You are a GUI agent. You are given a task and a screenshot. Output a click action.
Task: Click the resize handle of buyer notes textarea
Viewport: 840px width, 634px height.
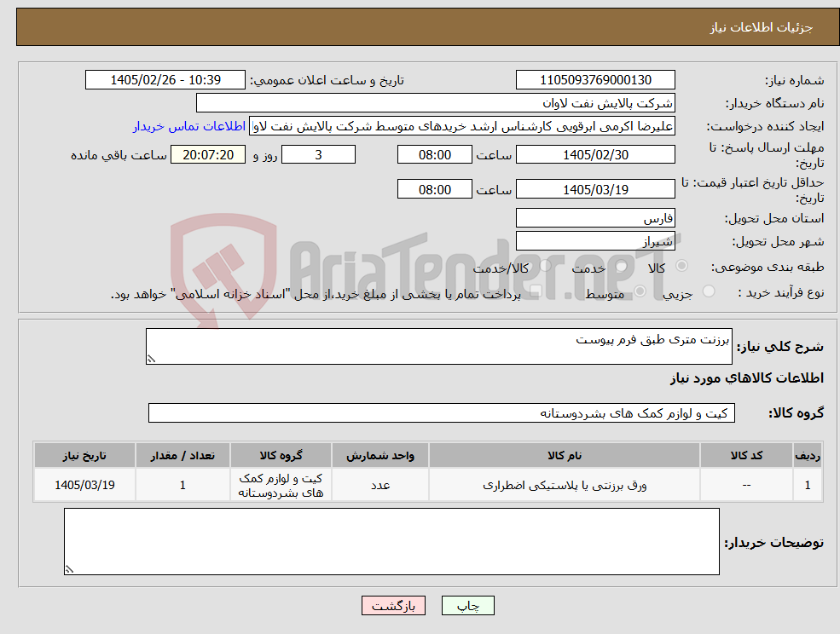(69, 569)
